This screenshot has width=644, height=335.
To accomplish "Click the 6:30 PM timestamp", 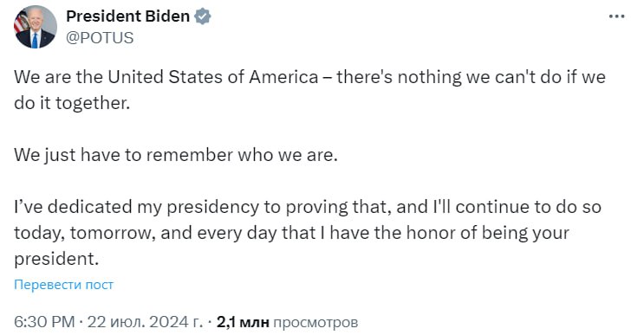I will 44,322.
